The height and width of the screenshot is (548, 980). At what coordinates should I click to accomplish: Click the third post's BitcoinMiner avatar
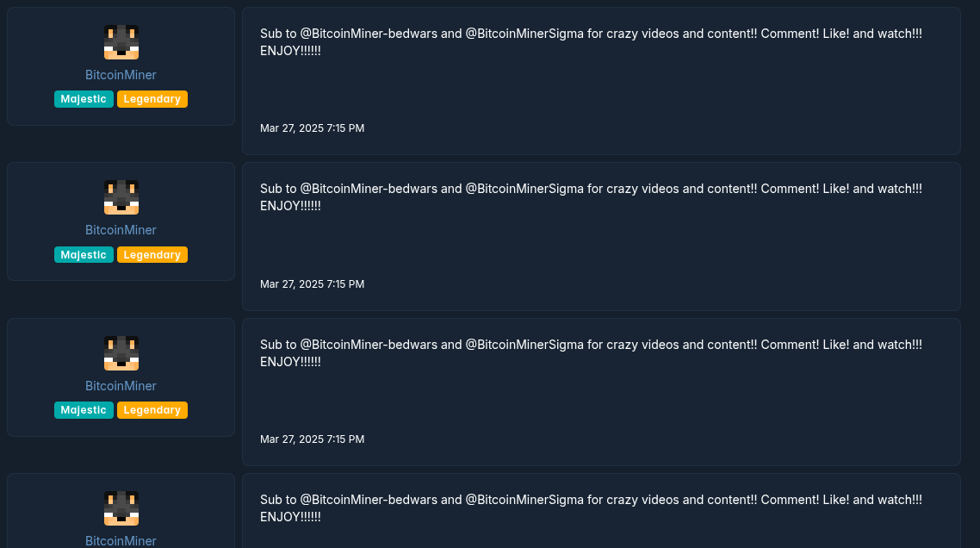click(x=121, y=353)
